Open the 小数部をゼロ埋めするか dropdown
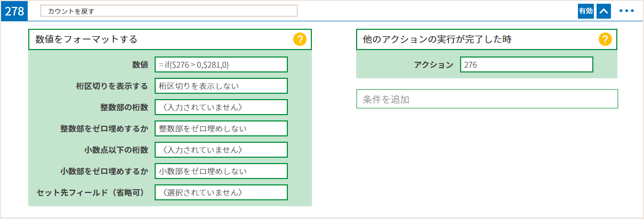 tap(221, 171)
